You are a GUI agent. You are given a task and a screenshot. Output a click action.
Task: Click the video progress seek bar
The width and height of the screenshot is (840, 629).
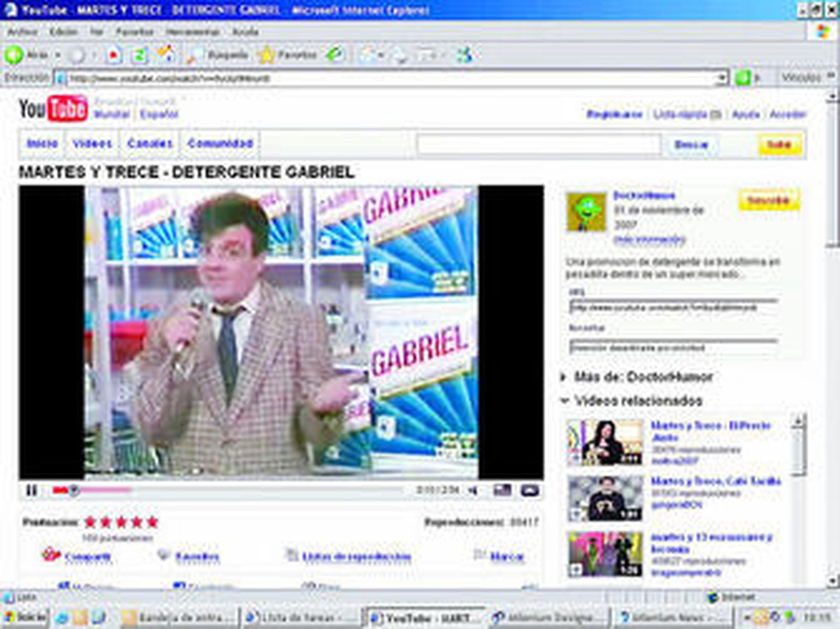tap(236, 491)
